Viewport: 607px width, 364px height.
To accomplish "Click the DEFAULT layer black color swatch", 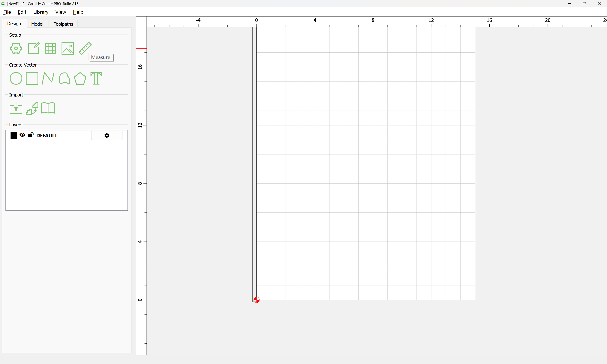I will [x=14, y=135].
